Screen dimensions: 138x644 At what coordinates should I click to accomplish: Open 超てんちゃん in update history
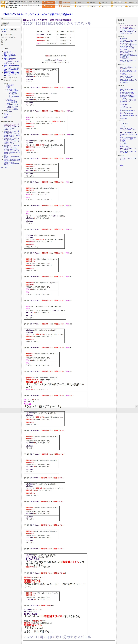pyautogui.click(x=124, y=49)
